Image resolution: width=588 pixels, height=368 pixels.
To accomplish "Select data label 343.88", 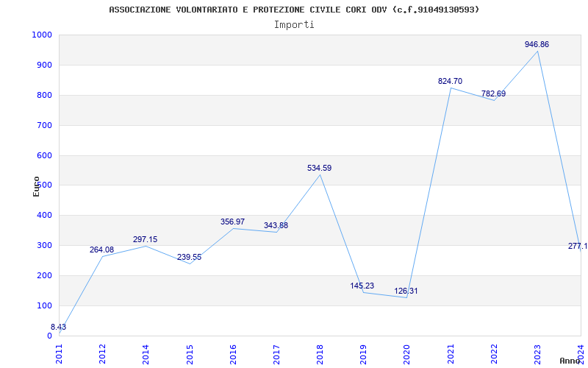I will [276, 226].
